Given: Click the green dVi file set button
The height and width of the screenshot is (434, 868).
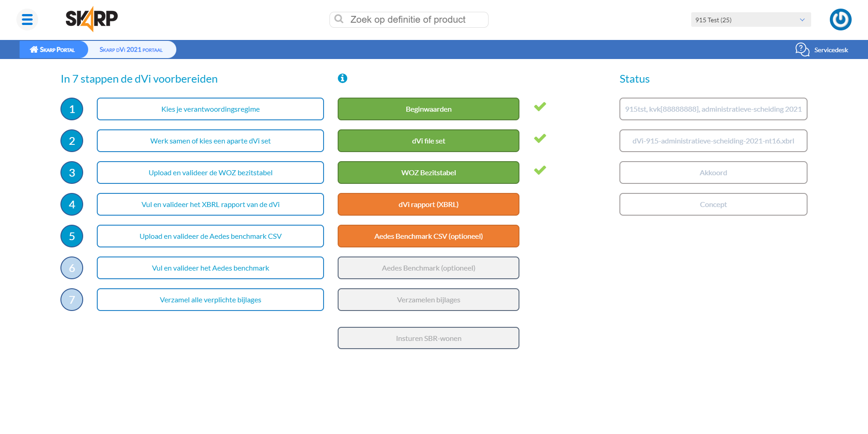Looking at the screenshot, I should coord(428,141).
